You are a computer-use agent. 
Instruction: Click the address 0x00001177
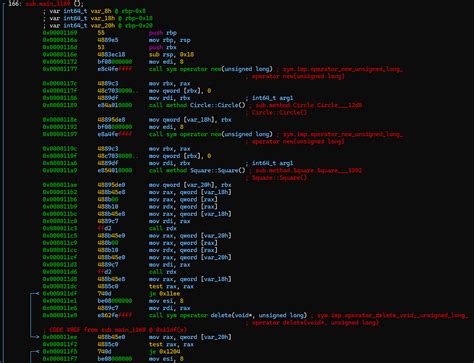[x=60, y=69]
